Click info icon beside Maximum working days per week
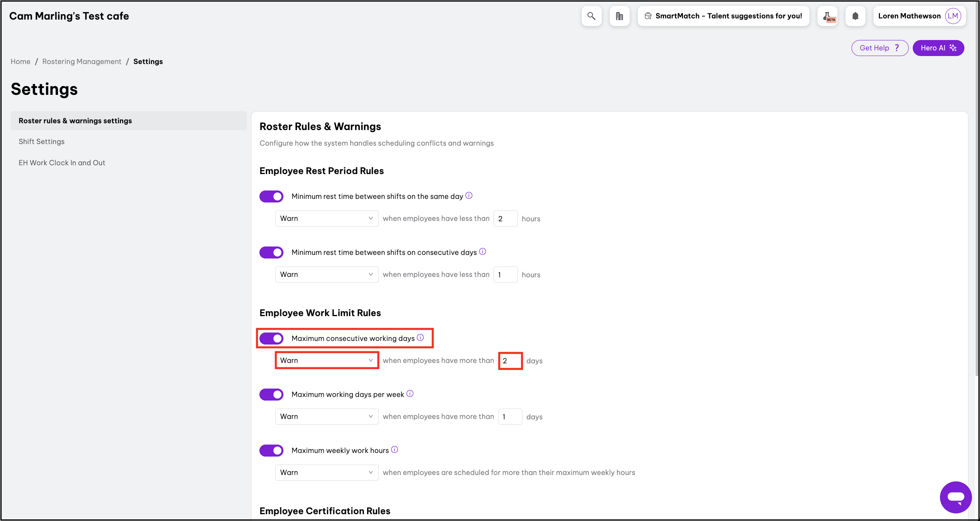980x521 pixels. pos(410,393)
